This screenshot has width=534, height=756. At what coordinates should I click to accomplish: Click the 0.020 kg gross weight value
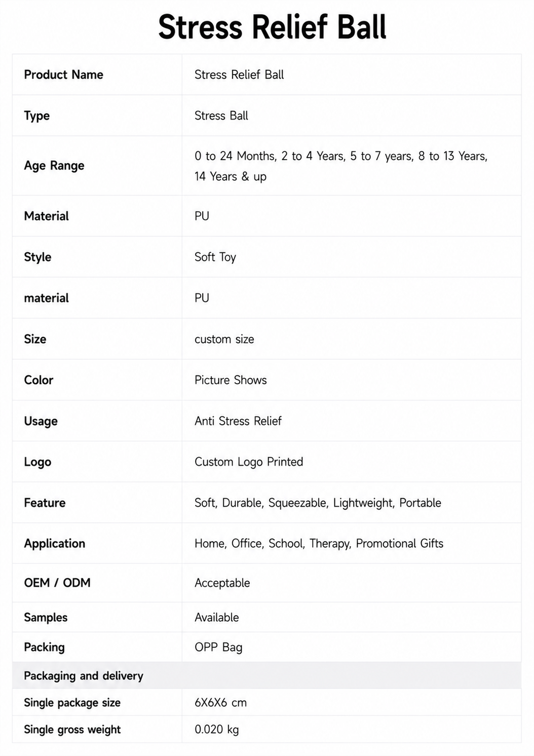(x=216, y=730)
